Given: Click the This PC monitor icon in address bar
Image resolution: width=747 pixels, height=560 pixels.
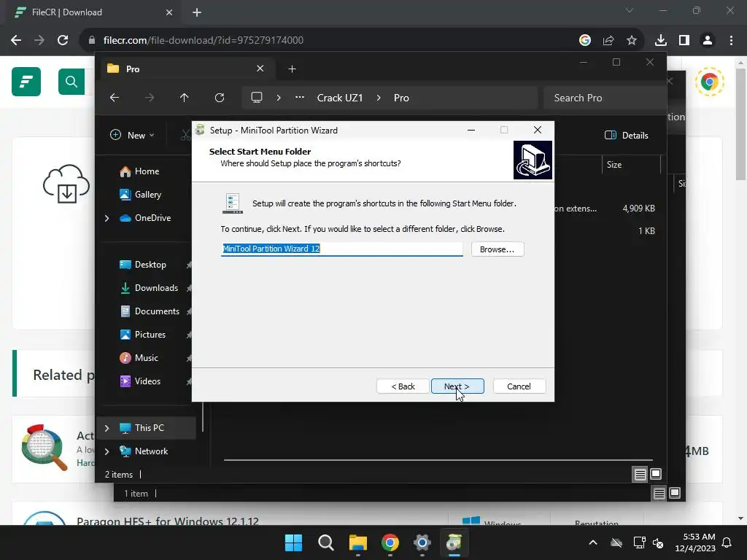Looking at the screenshot, I should coord(257,98).
